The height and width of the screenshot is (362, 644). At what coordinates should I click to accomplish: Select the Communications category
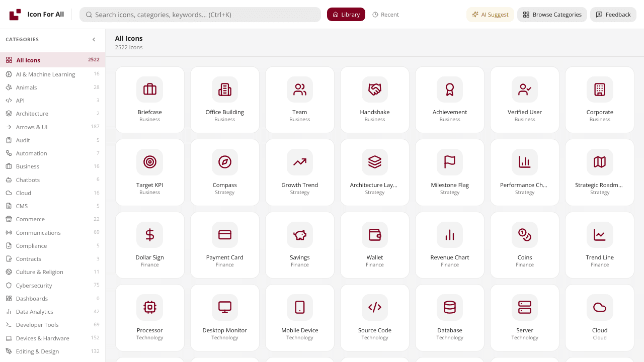point(52,232)
